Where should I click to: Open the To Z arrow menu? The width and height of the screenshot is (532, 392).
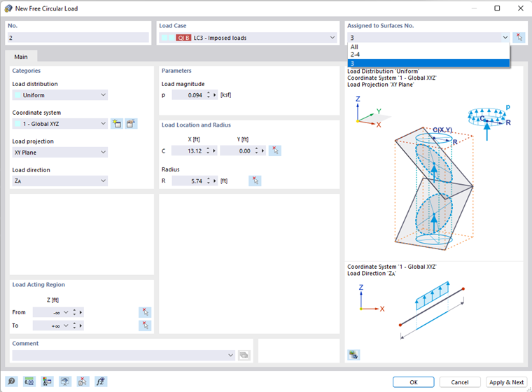80,325
